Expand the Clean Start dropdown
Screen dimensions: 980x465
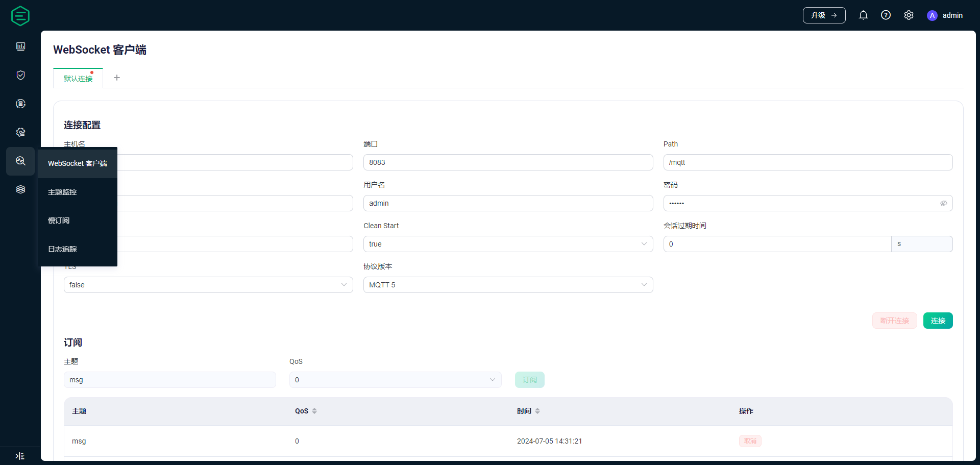[508, 244]
